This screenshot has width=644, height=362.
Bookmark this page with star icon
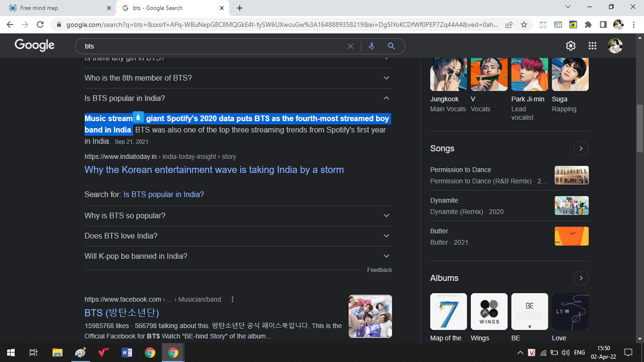pos(524,25)
